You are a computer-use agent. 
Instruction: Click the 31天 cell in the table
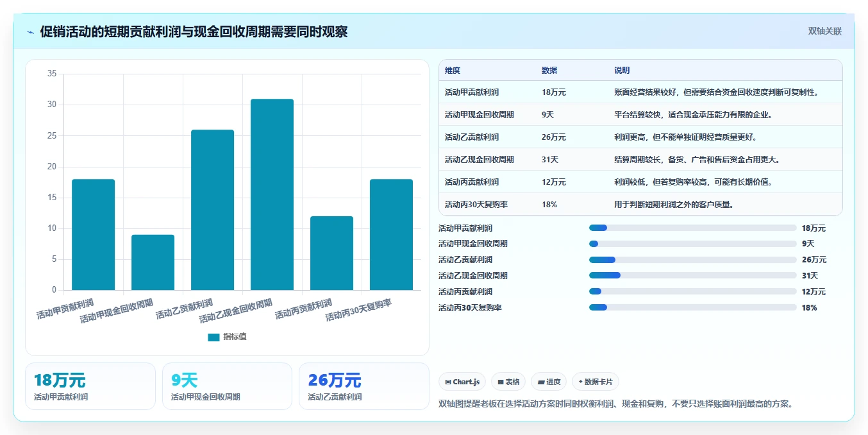point(550,160)
